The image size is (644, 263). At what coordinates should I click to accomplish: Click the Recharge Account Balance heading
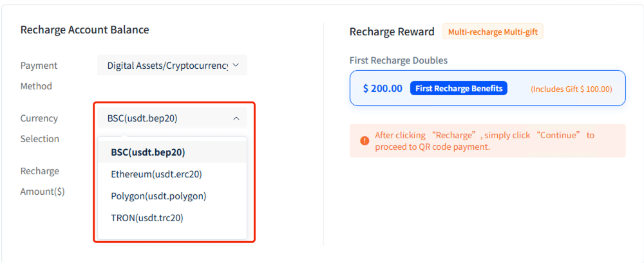[84, 30]
